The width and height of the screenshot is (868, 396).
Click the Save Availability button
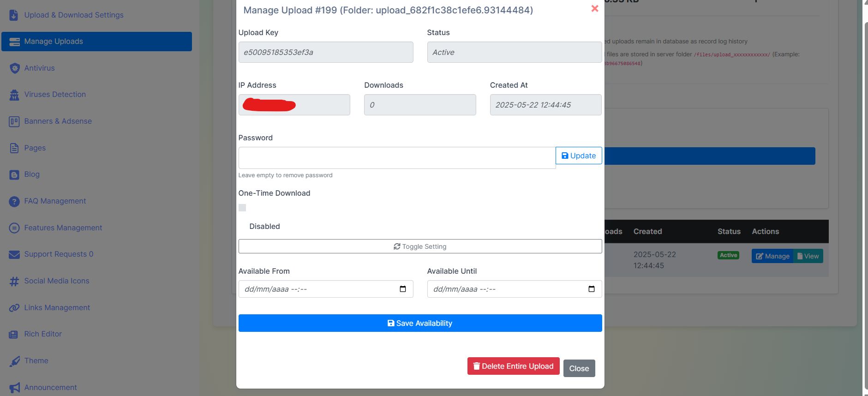click(420, 323)
